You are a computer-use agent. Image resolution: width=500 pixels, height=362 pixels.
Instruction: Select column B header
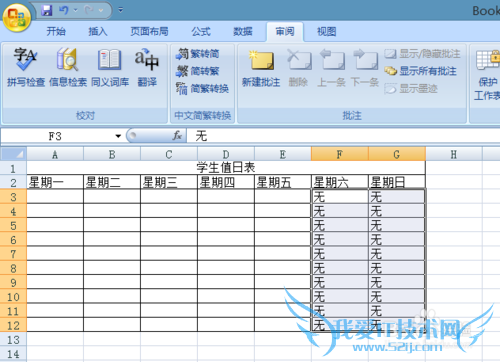[x=112, y=154]
